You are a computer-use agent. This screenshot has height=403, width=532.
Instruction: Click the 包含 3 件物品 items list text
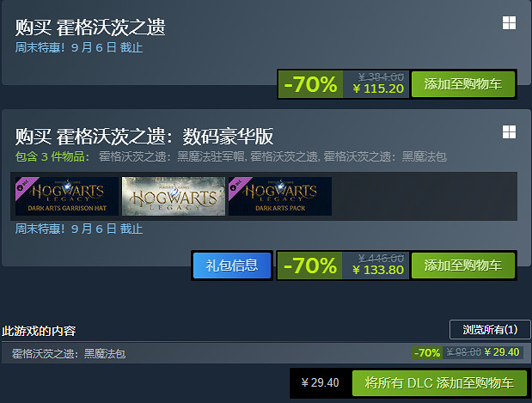point(230,156)
